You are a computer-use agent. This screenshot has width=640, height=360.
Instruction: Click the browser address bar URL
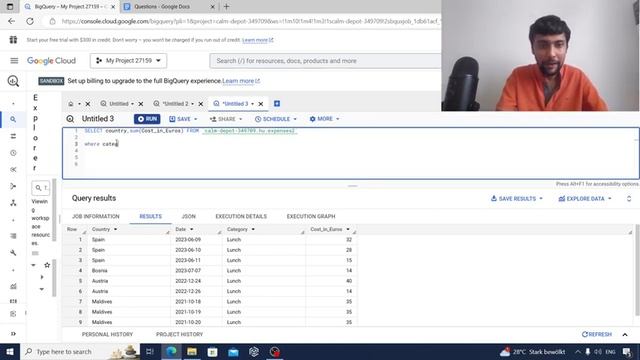pos(250,21)
